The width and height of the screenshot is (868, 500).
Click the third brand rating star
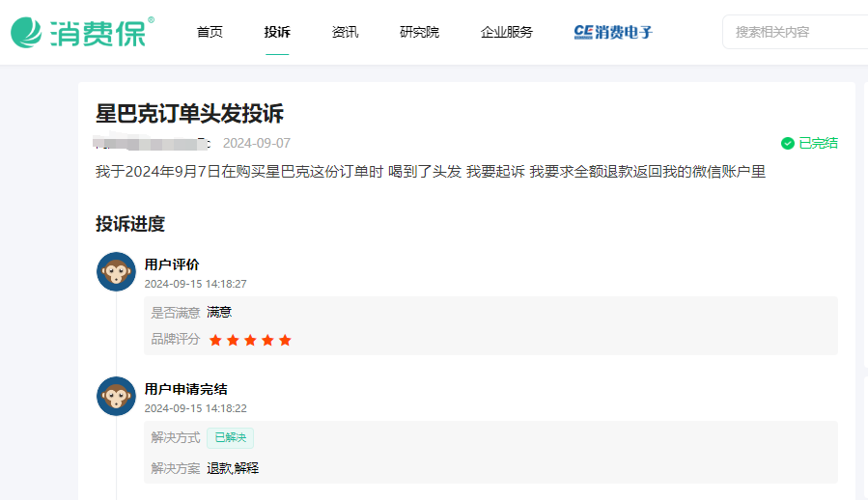pyautogui.click(x=250, y=340)
